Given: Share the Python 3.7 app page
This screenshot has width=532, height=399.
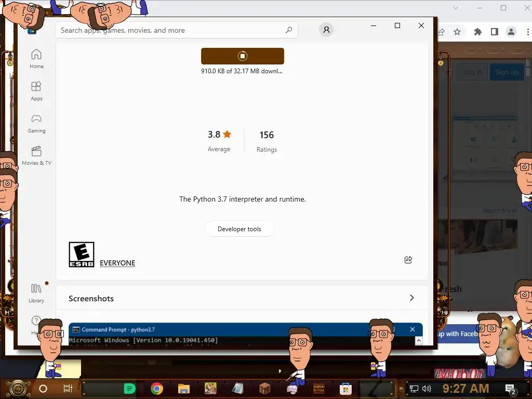Looking at the screenshot, I should pos(408,260).
